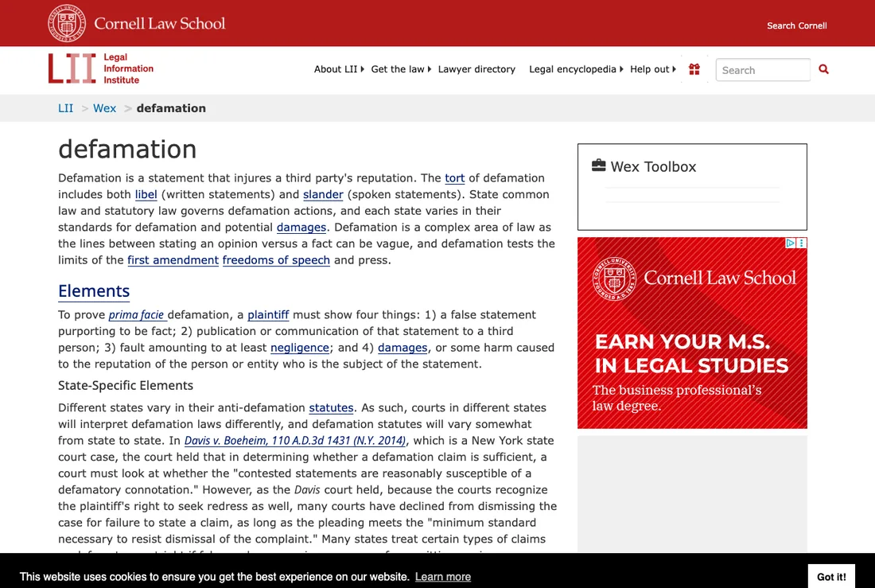Viewport: 875px width, 588px height.
Task: Open the statutes link
Action: click(x=331, y=408)
